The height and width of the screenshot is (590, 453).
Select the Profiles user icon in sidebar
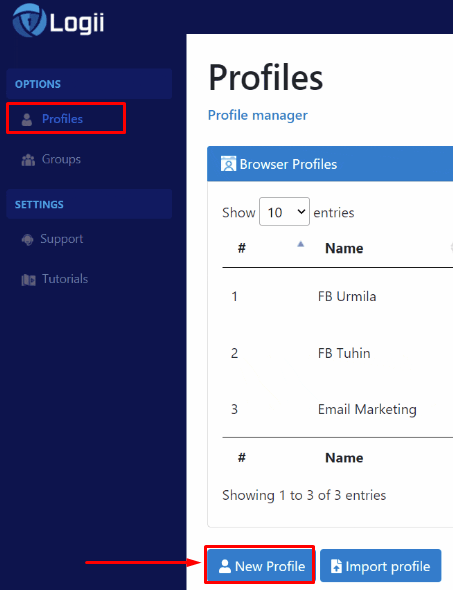pyautogui.click(x=27, y=120)
